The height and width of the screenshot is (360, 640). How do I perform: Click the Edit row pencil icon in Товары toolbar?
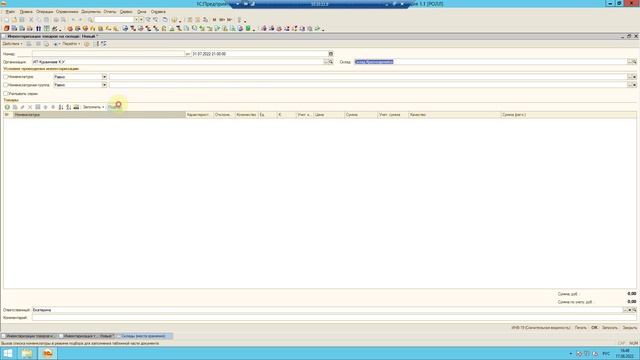(x=22, y=107)
